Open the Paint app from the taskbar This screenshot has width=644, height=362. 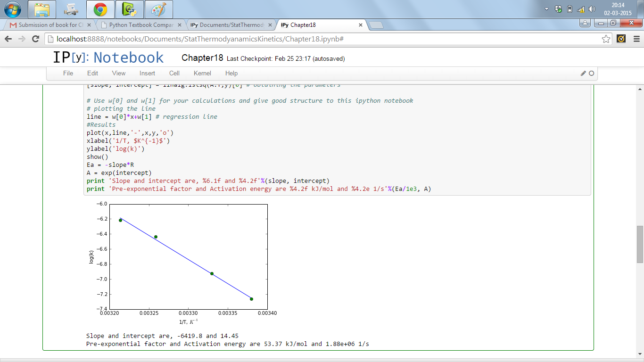[158, 9]
